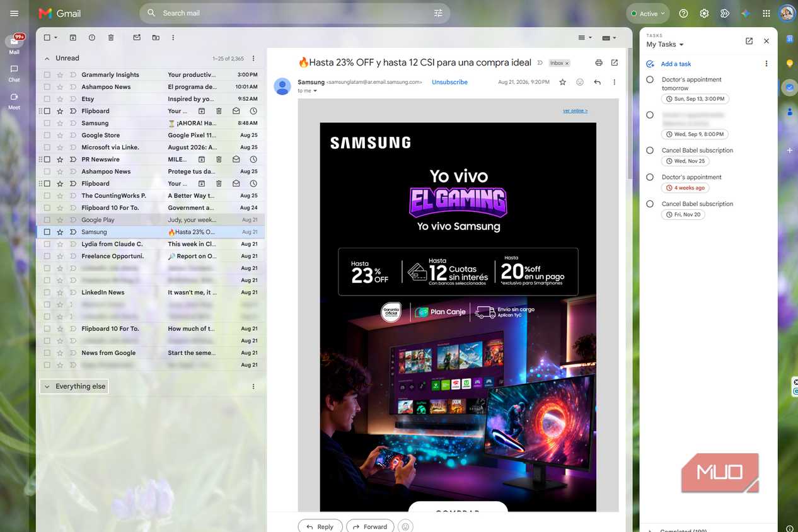
Task: Open the Contacts side panel icon
Action: tap(790, 111)
